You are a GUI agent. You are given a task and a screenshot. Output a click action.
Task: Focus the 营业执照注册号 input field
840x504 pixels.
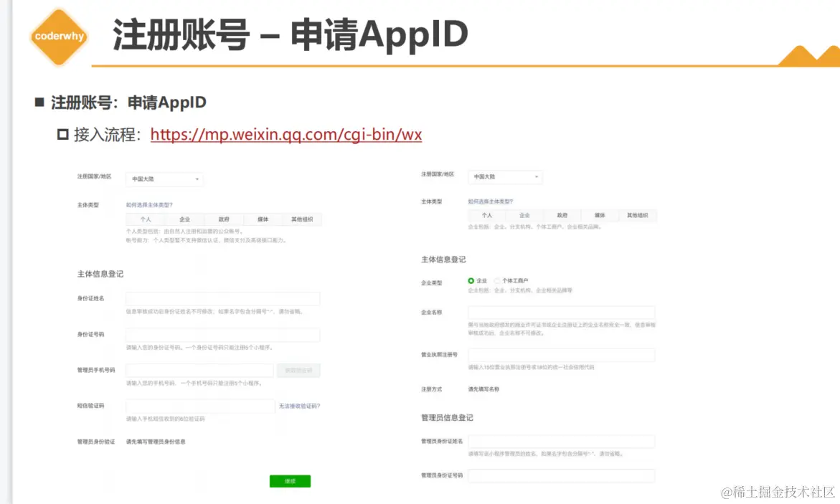coord(562,355)
